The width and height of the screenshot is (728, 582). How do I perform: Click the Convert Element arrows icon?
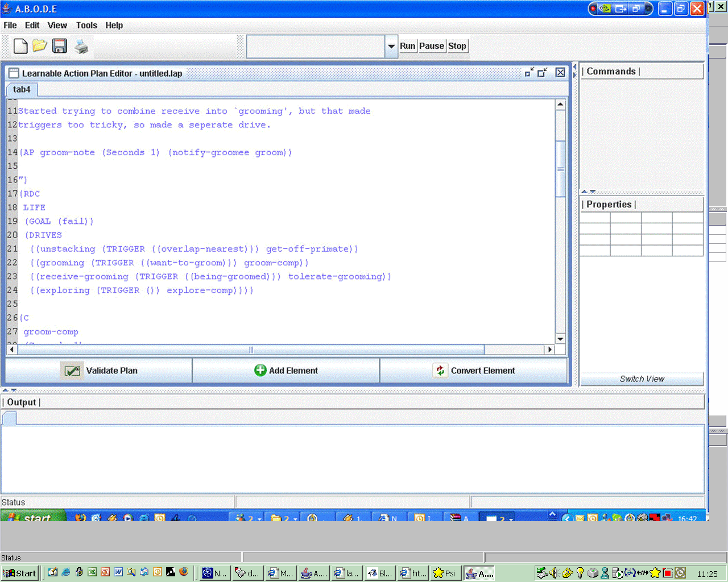[440, 371]
